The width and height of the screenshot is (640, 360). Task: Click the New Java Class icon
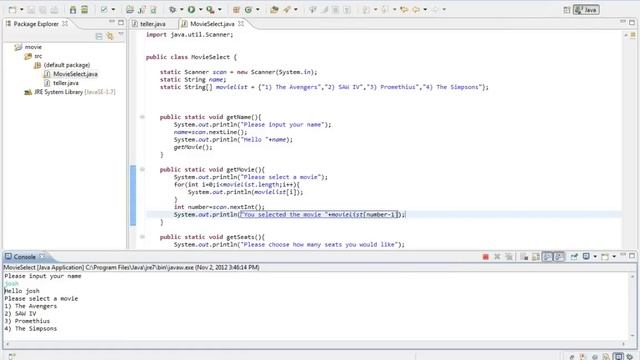248,9
